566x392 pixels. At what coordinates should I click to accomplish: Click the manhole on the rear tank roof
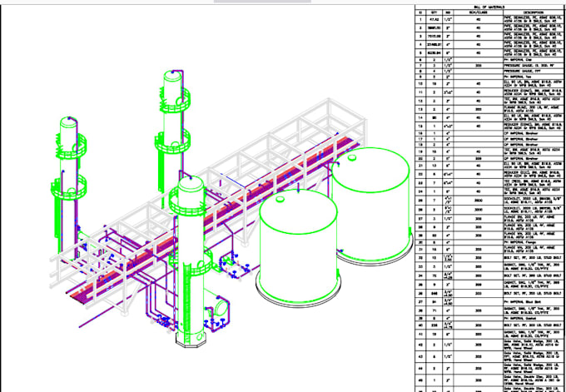[x=351, y=157]
